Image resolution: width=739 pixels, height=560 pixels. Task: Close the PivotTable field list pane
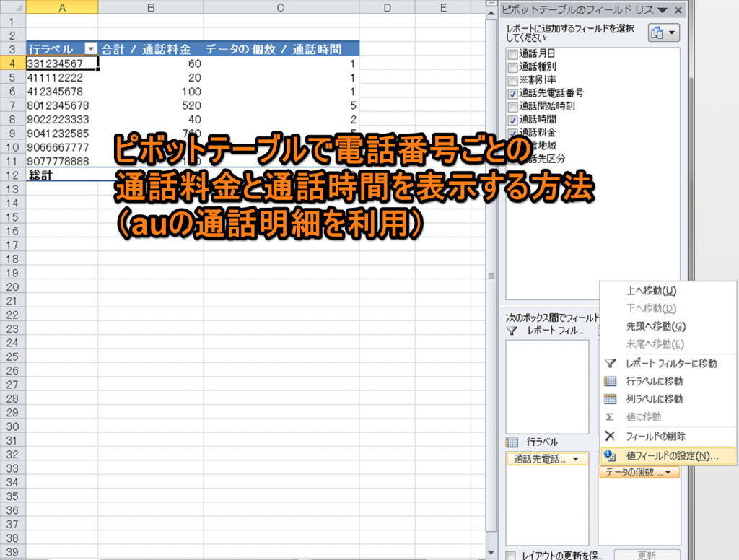pos(678,10)
